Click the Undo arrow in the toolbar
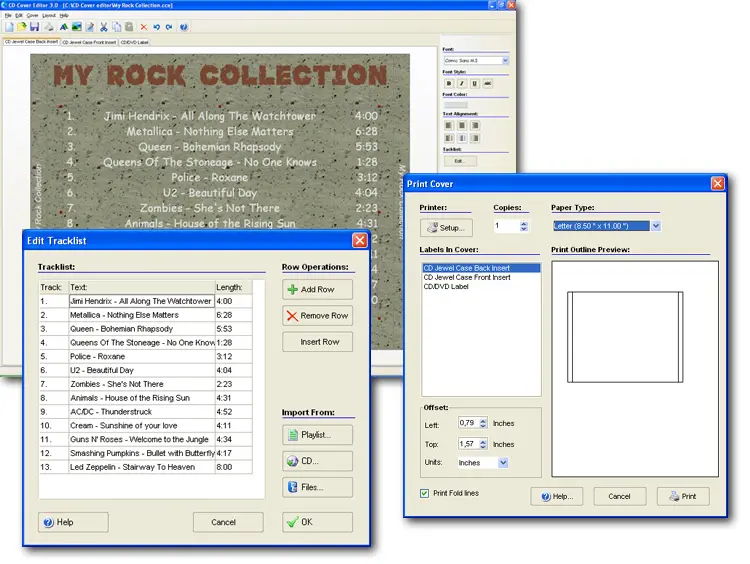This screenshot has height=564, width=750. pos(157,27)
